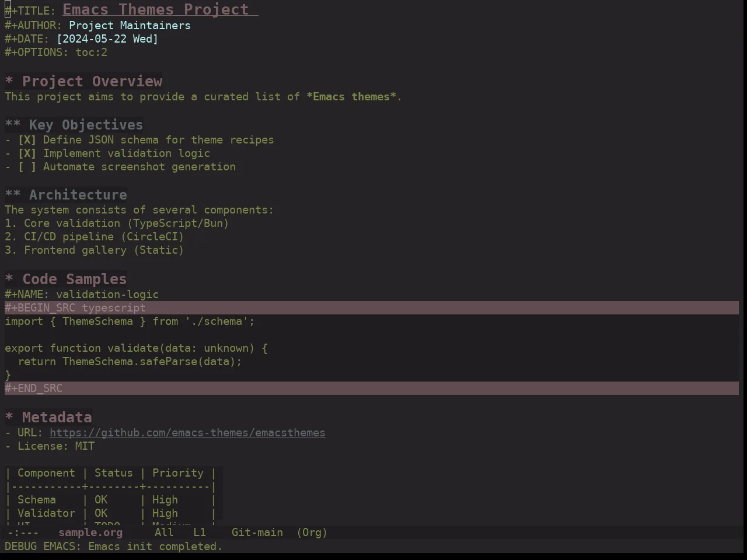Open the github.com emacs-themes link
This screenshot has height=560, width=747.
pyautogui.click(x=187, y=433)
